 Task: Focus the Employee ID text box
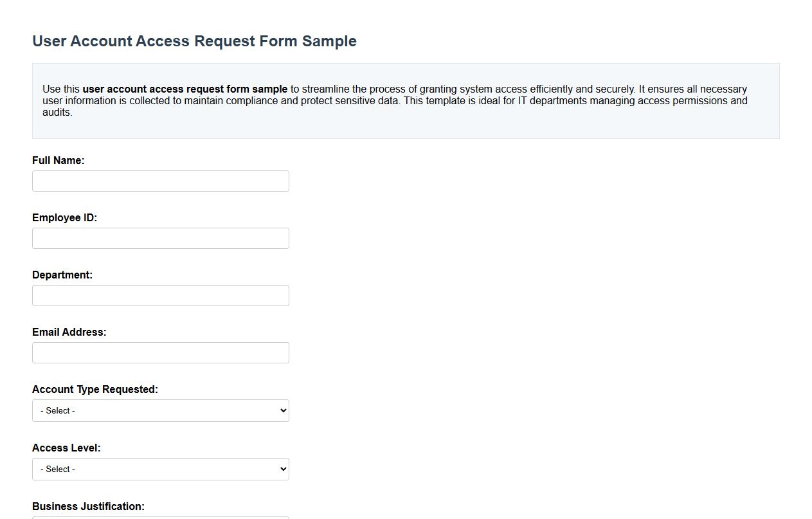(160, 238)
